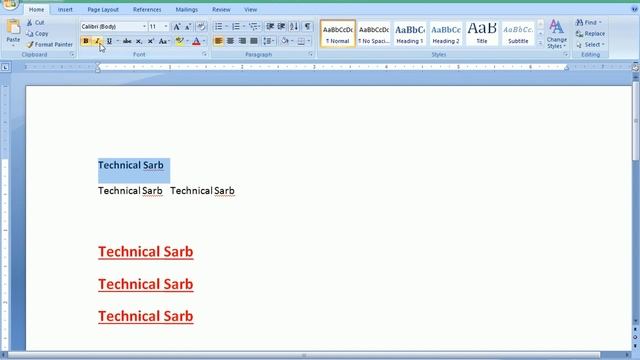Screen dimensions: 640x360
Task: Switch to the View tab
Action: pyautogui.click(x=251, y=9)
